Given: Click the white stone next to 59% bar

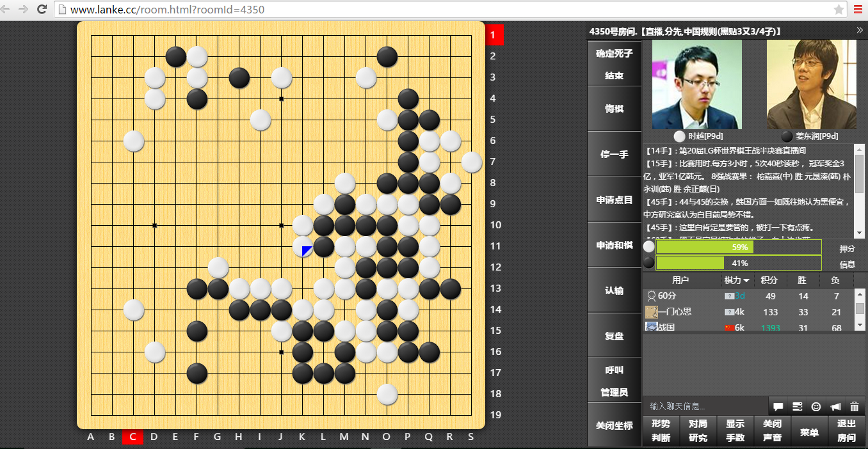Looking at the screenshot, I should pyautogui.click(x=649, y=247).
